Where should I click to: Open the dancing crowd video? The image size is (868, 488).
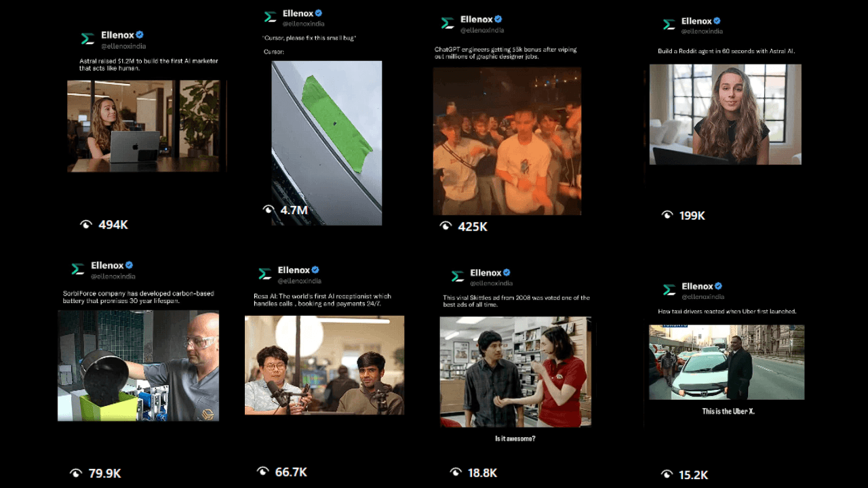tap(507, 141)
